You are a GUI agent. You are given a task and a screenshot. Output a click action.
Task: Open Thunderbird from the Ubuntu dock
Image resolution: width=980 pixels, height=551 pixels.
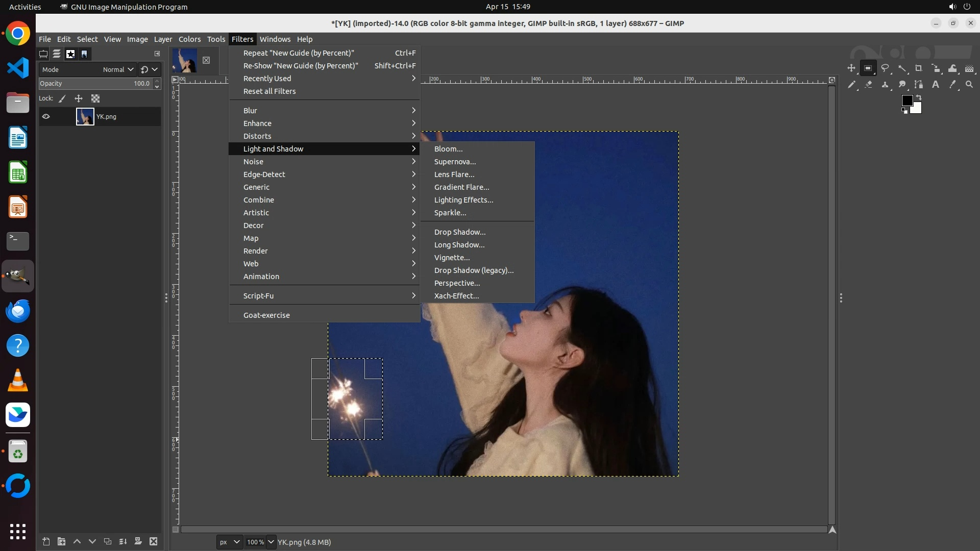tap(18, 311)
